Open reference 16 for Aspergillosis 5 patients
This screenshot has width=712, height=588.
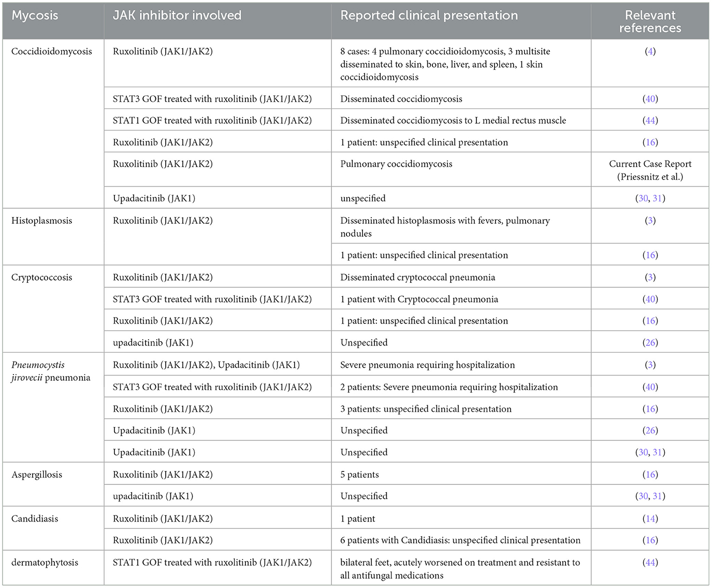coord(650,475)
